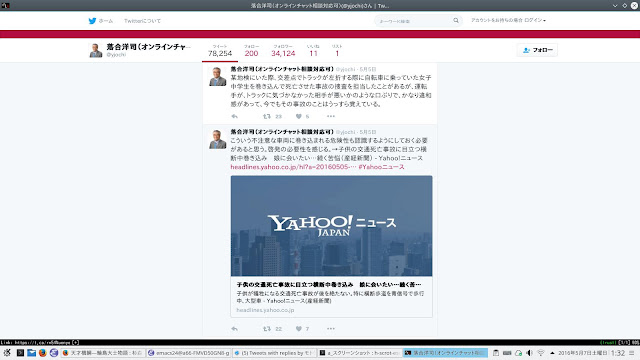This screenshot has height=360, width=640.
Task: Click the first tweet's 5月5日 date
Action: (x=368, y=69)
